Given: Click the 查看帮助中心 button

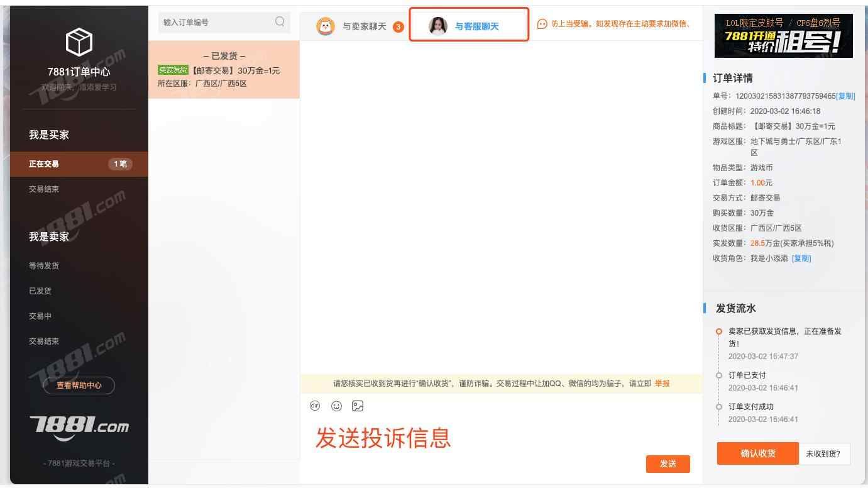Looking at the screenshot, I should point(79,385).
